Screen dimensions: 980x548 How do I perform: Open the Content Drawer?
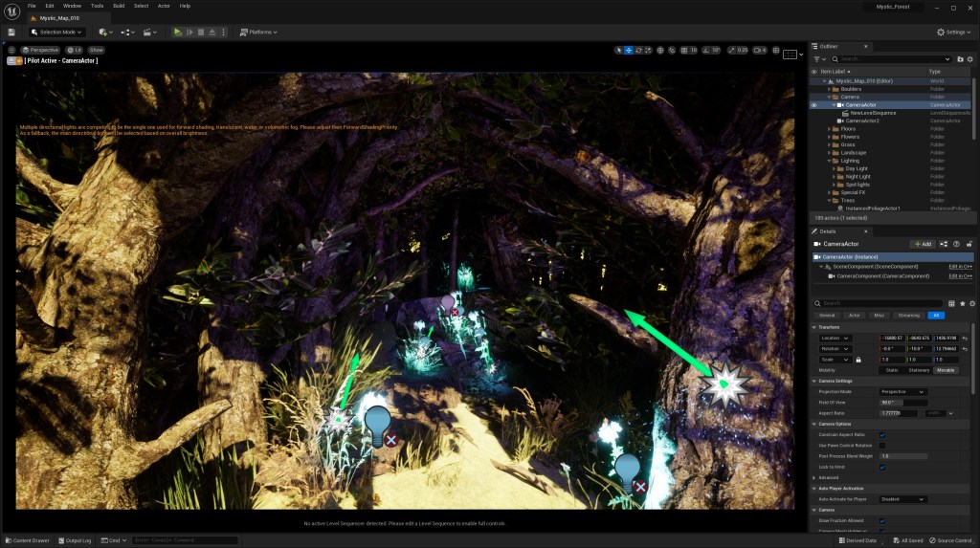click(29, 540)
